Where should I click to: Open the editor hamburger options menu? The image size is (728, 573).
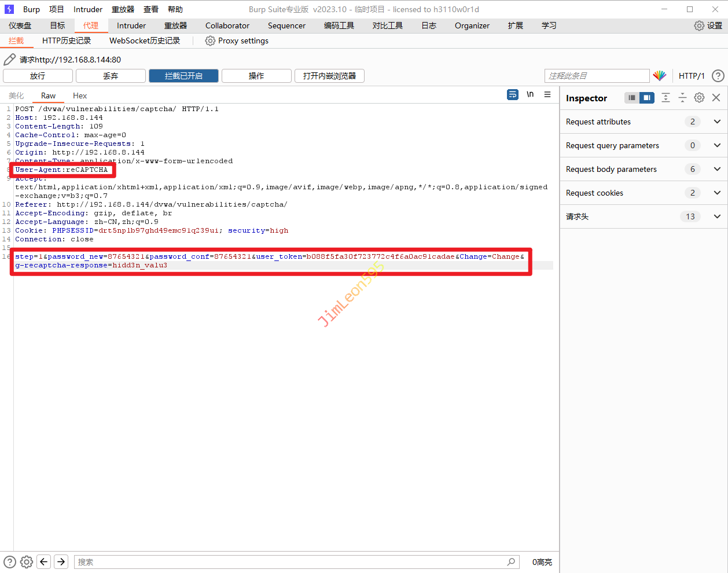547,95
